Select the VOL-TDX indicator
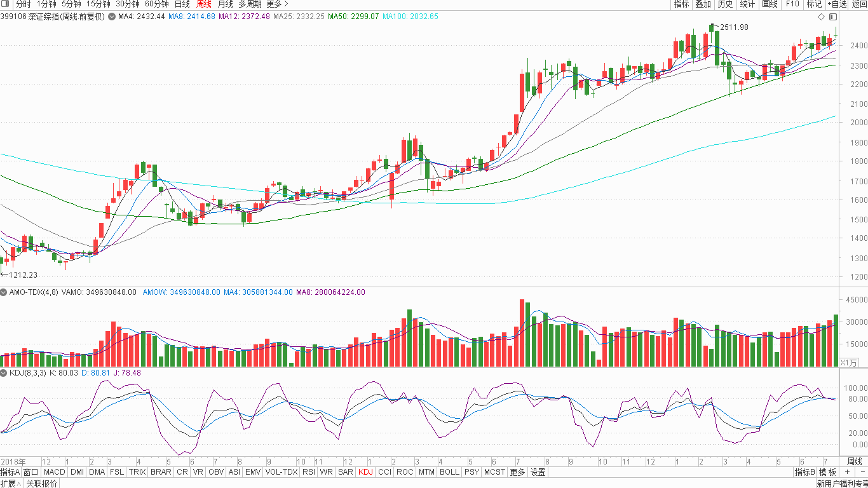 281,472
